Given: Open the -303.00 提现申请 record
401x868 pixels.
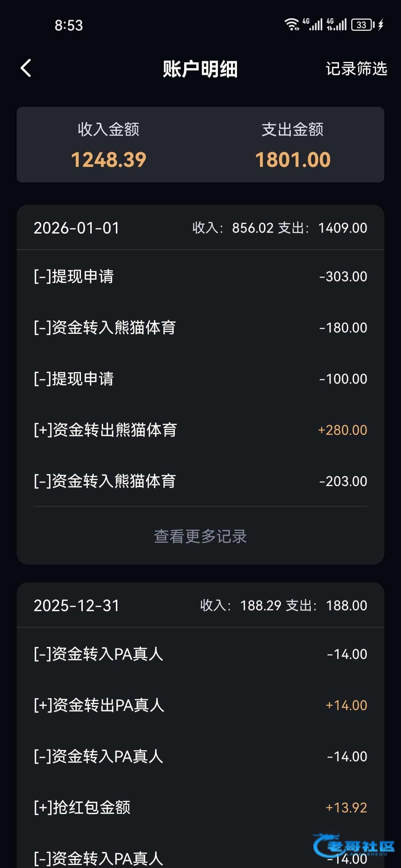Looking at the screenshot, I should pos(200,276).
